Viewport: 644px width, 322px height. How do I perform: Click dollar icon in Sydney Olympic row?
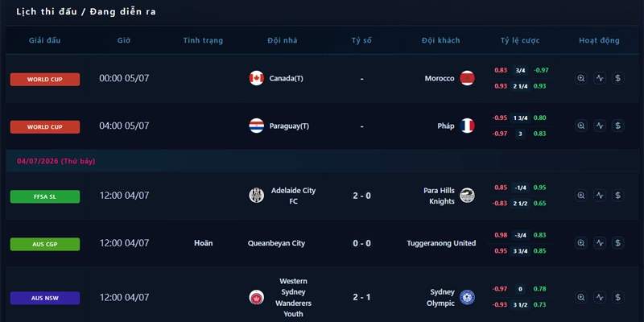[x=617, y=297]
